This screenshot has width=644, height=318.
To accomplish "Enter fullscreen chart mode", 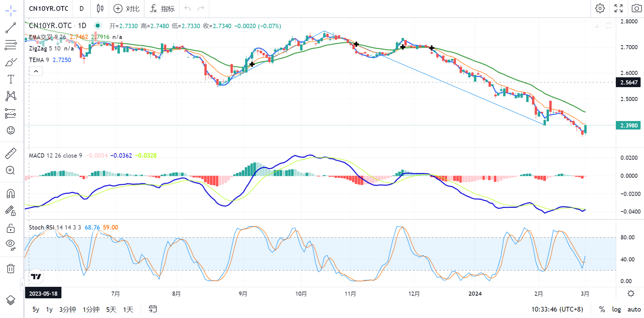I will point(619,8).
